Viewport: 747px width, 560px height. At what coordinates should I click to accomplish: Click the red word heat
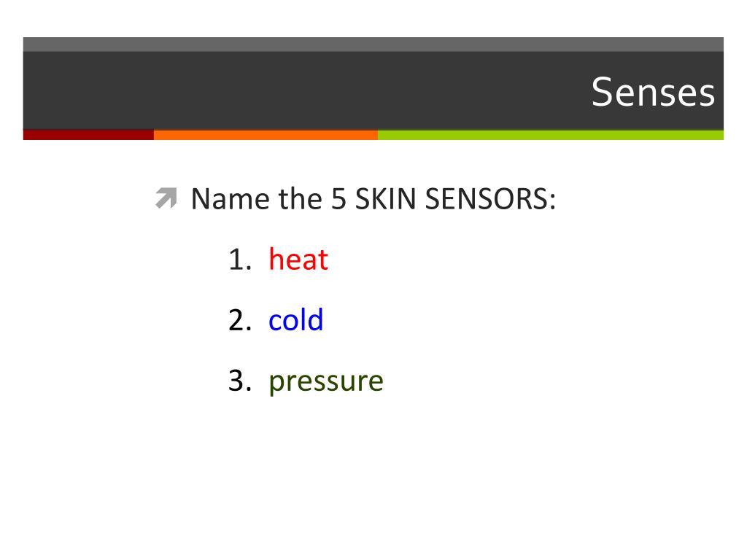(298, 260)
